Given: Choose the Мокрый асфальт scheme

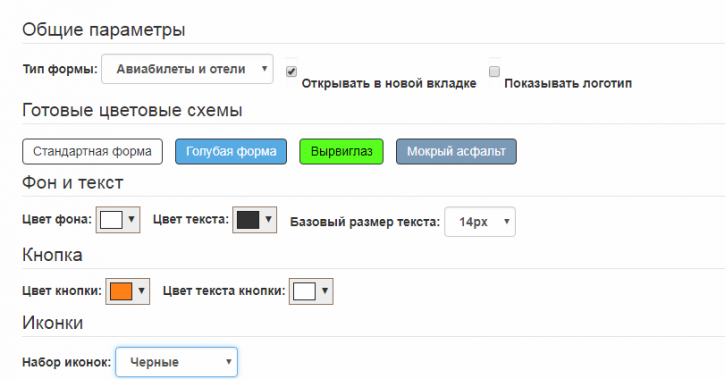Looking at the screenshot, I should (x=456, y=152).
